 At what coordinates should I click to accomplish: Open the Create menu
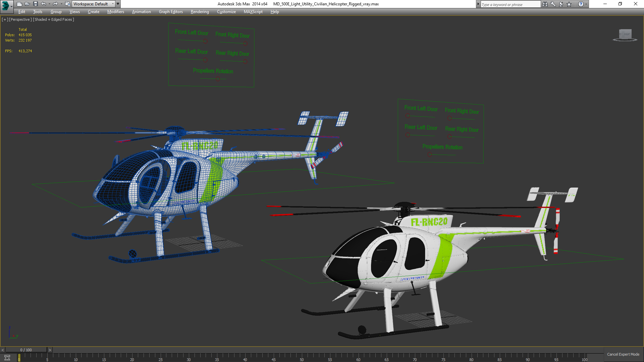[94, 12]
